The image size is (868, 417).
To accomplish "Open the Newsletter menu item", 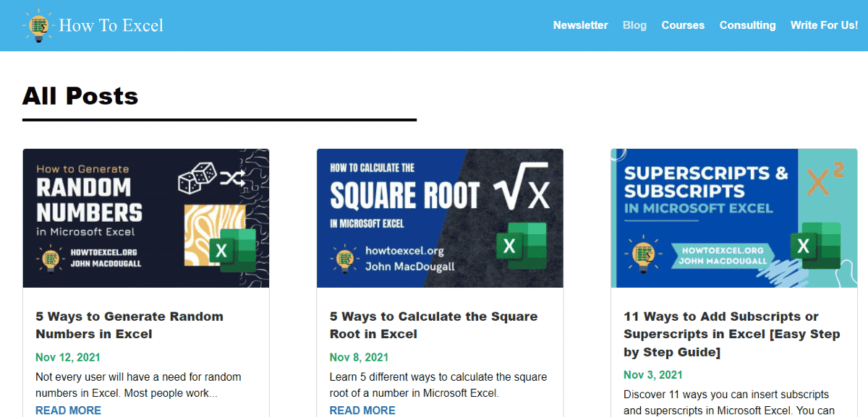I will pyautogui.click(x=580, y=25).
